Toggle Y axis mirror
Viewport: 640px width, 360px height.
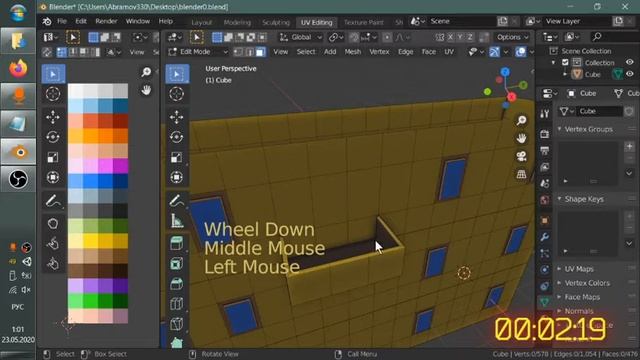coord(460,37)
